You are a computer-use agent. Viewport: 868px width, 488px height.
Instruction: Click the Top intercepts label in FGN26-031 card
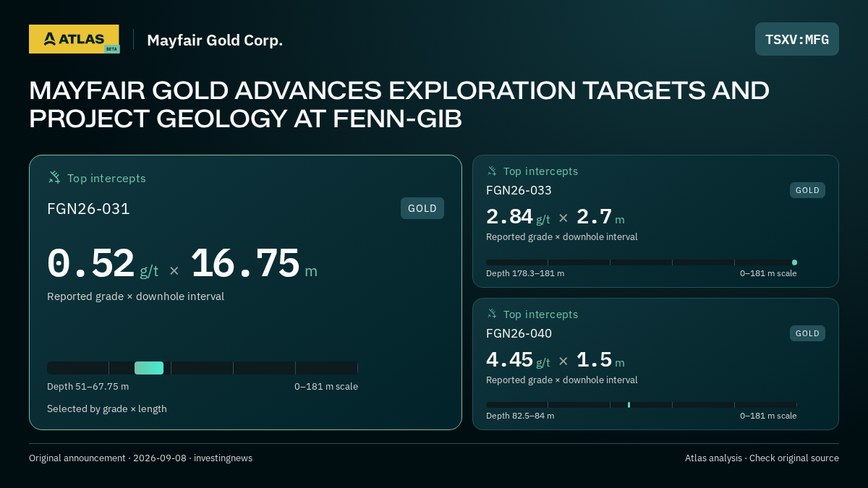click(x=106, y=178)
